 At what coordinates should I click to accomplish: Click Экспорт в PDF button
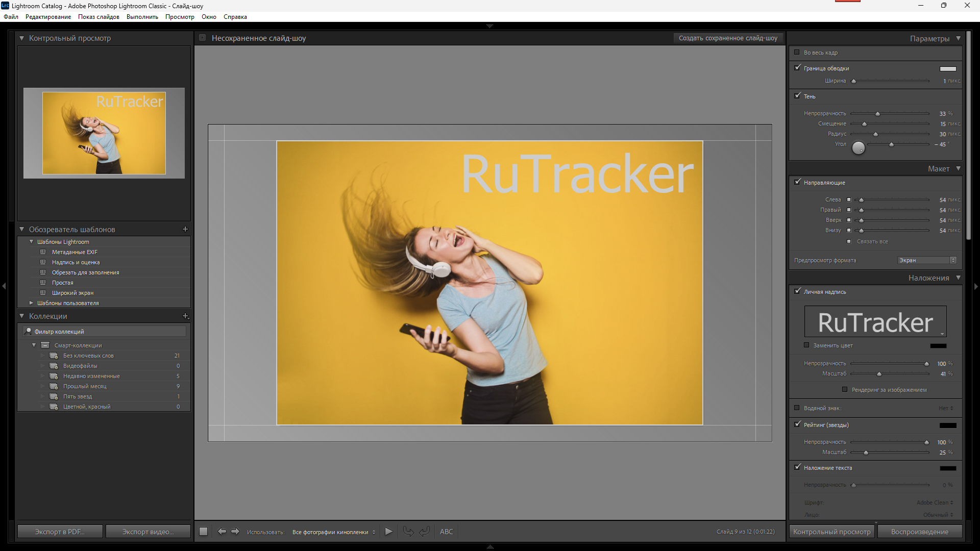[x=60, y=532]
